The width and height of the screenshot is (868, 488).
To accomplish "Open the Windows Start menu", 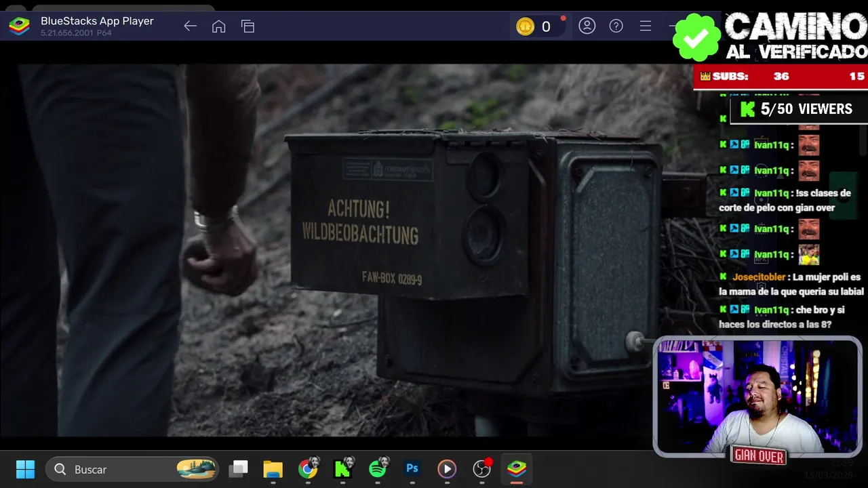I will (25, 469).
